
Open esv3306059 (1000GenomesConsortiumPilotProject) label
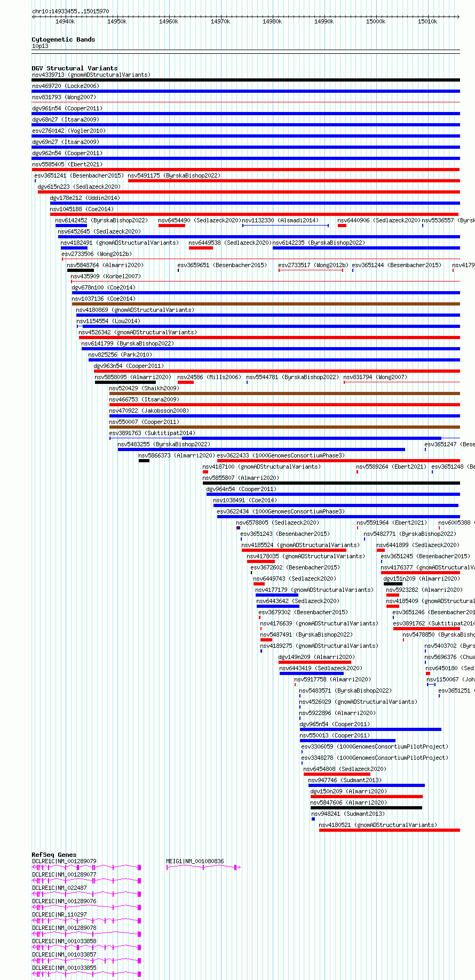tap(375, 746)
